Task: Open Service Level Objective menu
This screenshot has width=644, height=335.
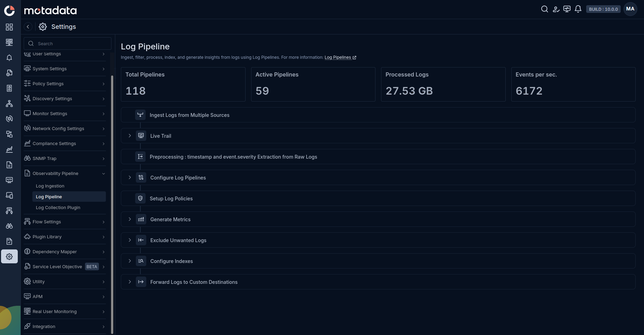Action: (x=65, y=267)
